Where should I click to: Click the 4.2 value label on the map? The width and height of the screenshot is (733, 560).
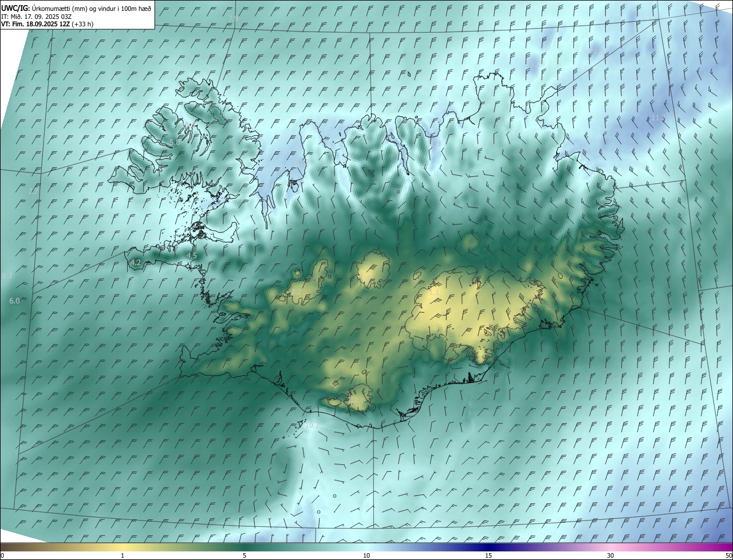point(136,262)
